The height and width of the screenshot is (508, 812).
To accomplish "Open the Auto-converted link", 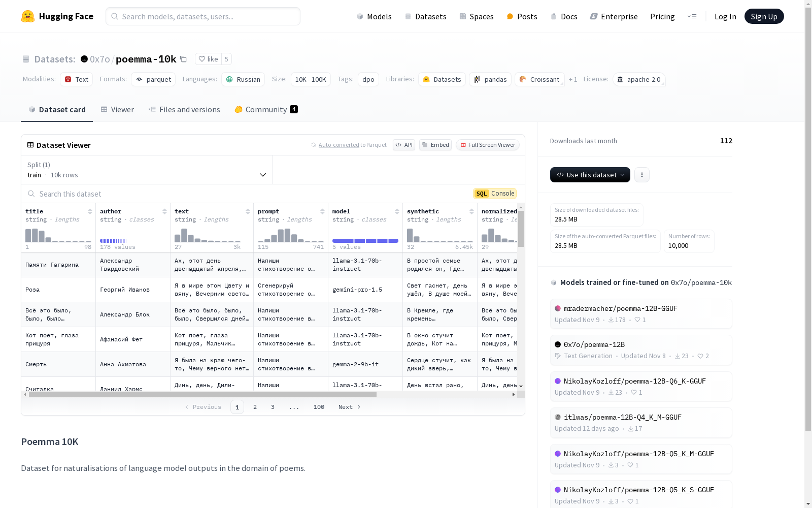I will [339, 145].
